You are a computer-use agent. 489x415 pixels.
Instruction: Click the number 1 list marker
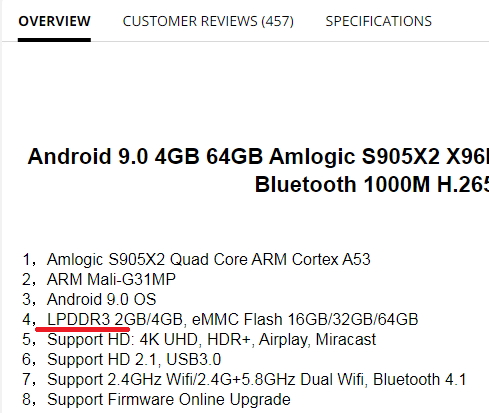click(x=29, y=260)
